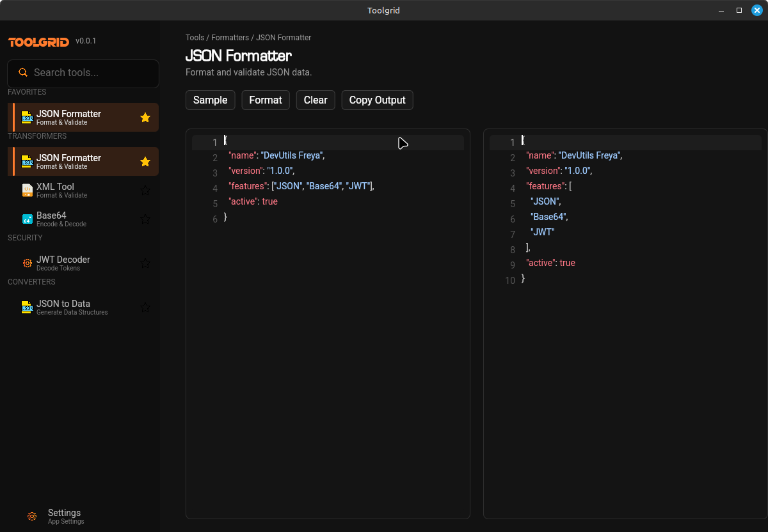Open Tools from the breadcrumb trail

195,37
